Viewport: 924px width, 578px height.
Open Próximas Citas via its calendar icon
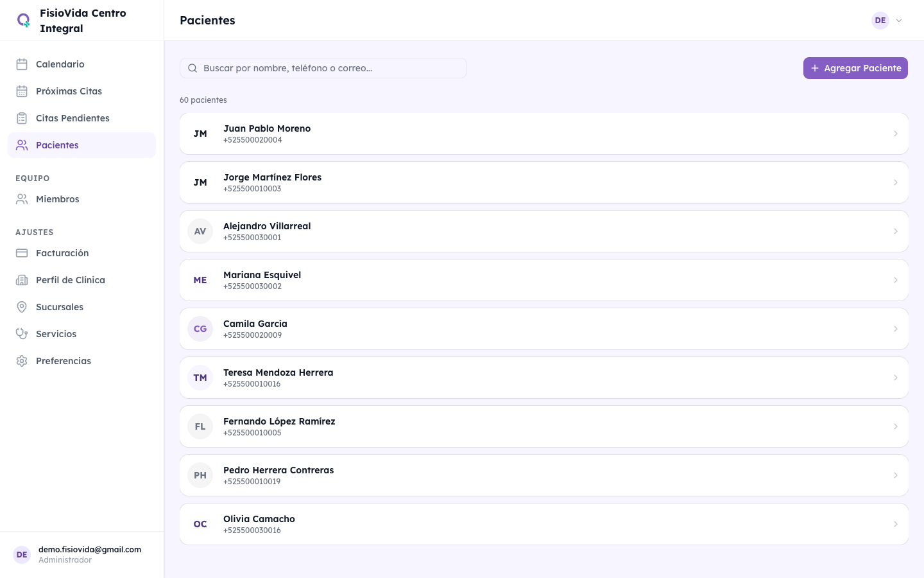click(22, 91)
